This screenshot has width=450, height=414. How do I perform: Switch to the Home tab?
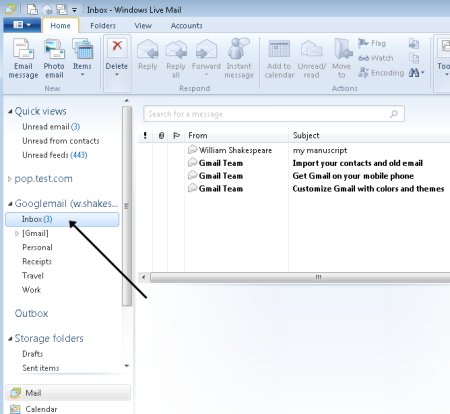[60, 26]
